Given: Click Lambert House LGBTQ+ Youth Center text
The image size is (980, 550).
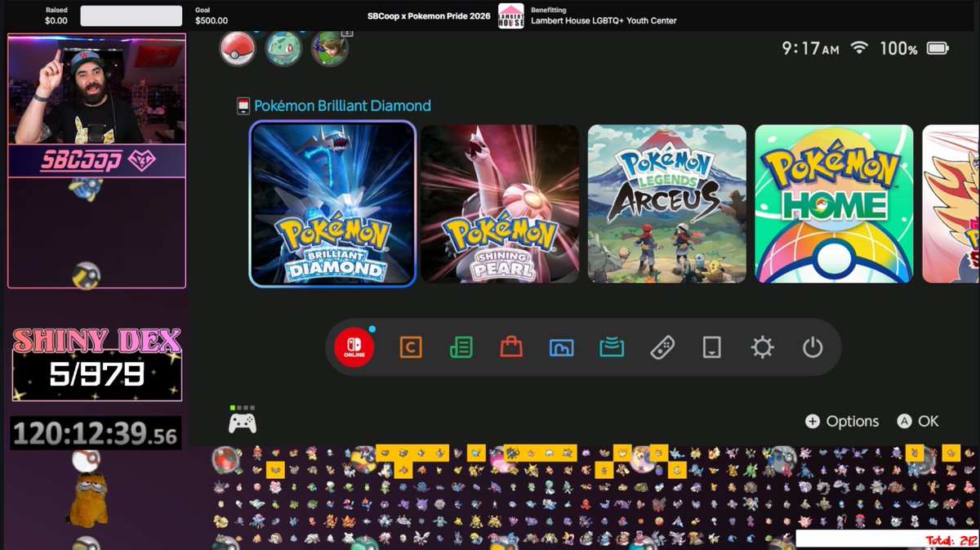Looking at the screenshot, I should [604, 21].
